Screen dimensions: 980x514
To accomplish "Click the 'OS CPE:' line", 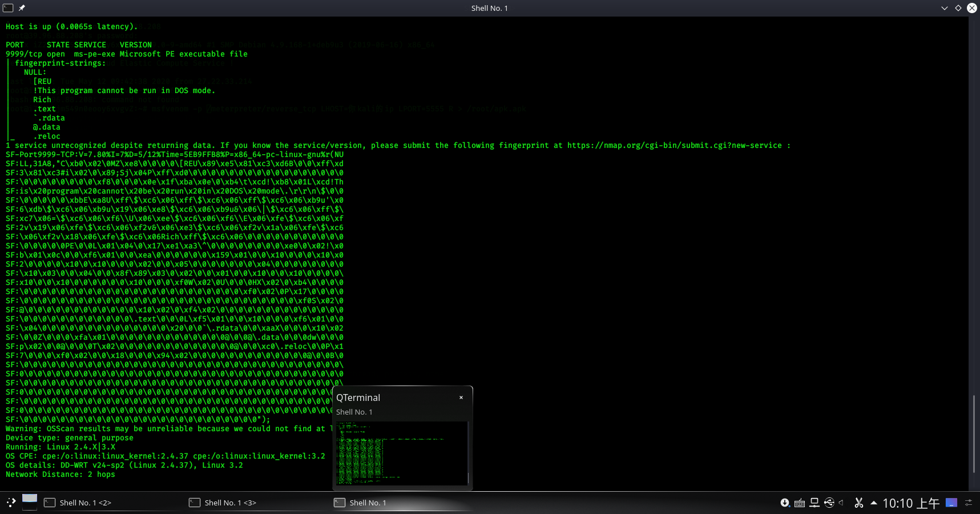I will (166, 456).
